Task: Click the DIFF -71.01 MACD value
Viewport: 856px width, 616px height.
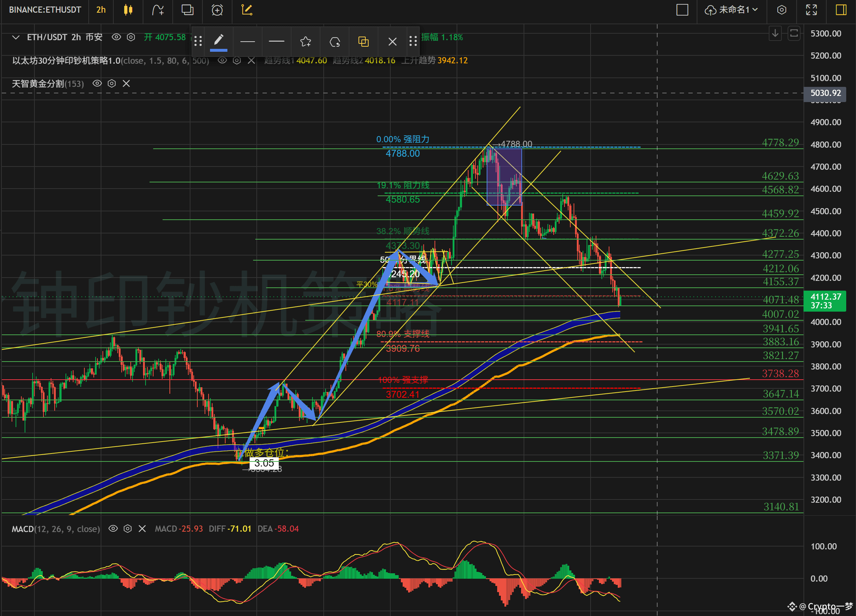Action: [230, 529]
